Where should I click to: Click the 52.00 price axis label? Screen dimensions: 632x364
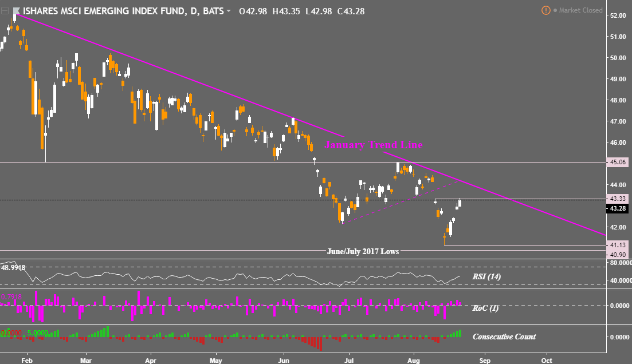618,15
